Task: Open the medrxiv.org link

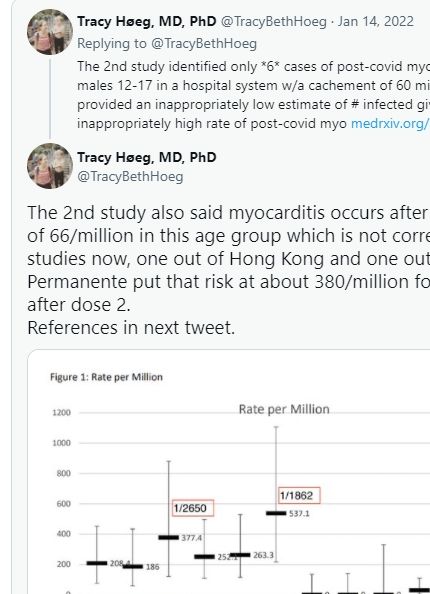Action: coord(390,124)
